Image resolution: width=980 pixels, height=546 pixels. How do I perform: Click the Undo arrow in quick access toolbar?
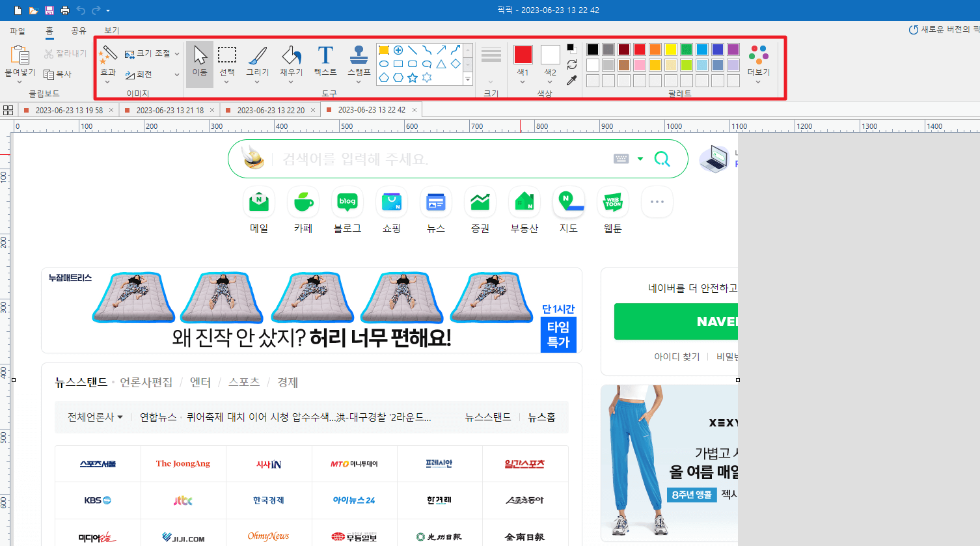point(81,10)
